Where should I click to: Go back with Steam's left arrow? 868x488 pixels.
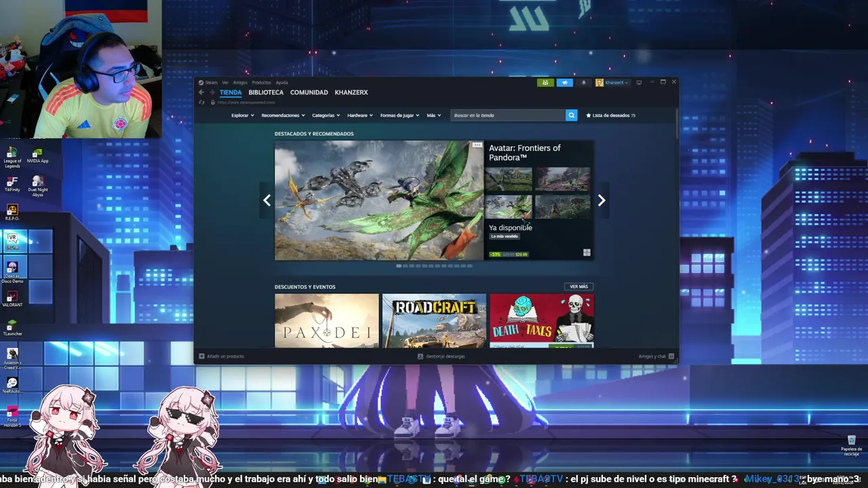click(201, 92)
